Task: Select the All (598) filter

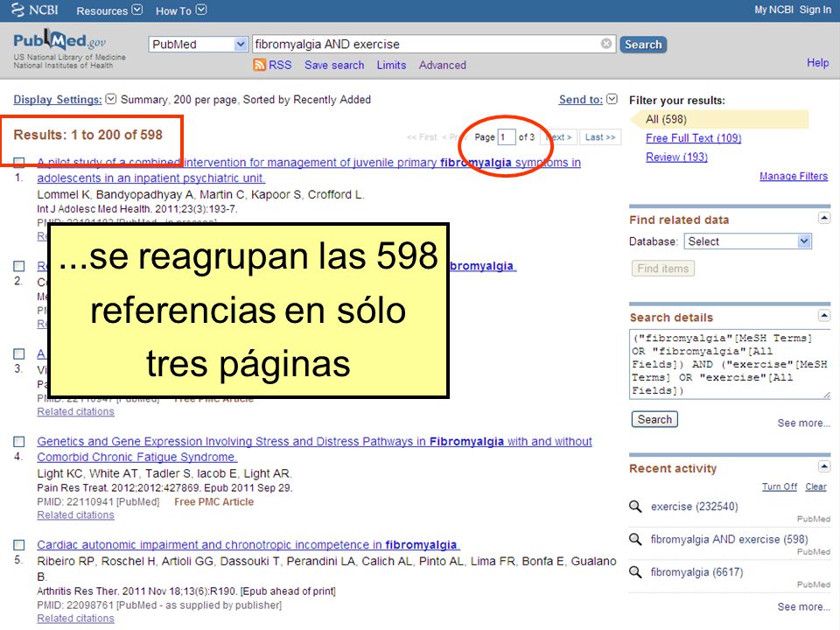Action: click(666, 119)
